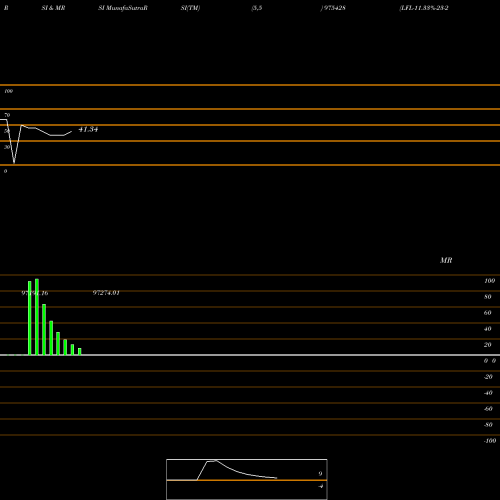
Task: Click the 'SI(TM)' header text
Action: [190, 8]
